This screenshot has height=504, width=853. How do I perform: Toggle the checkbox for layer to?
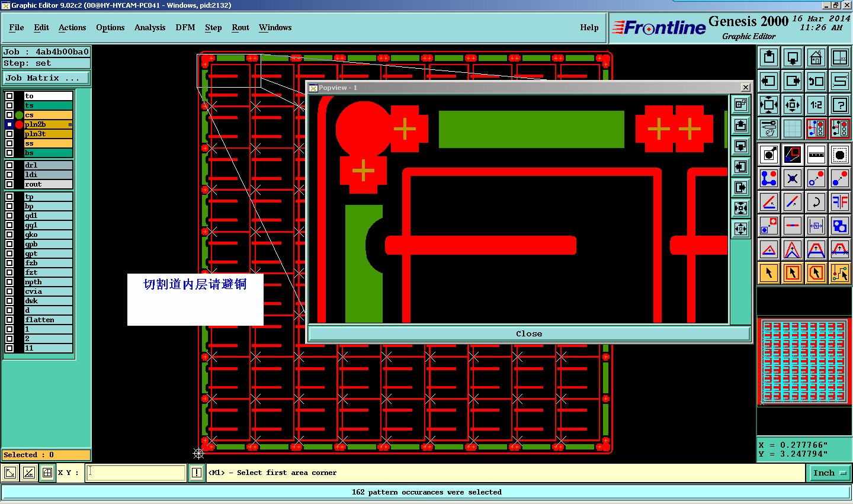(9, 96)
